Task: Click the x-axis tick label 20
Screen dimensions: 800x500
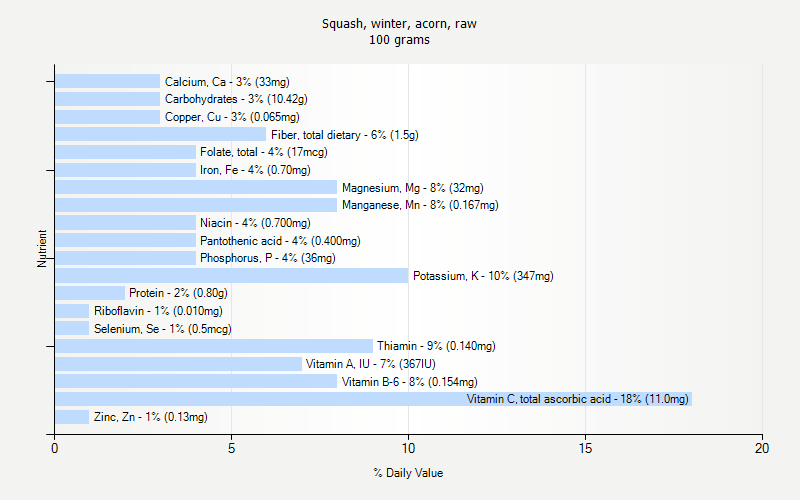Action: pos(762,448)
